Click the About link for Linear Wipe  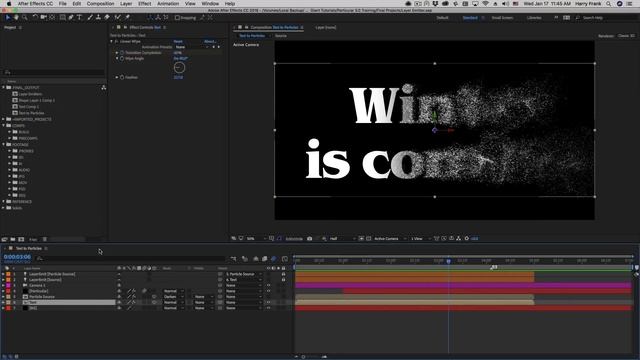point(210,41)
